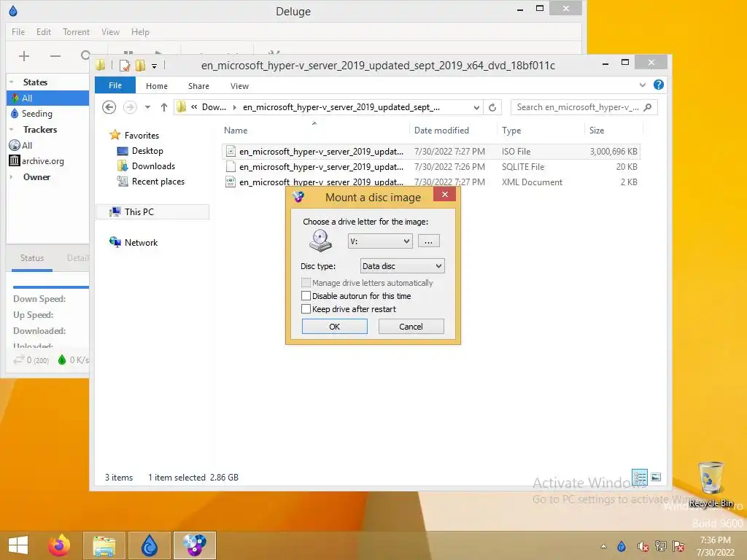Open the Share tab in Explorer ribbon
The image size is (747, 560).
[198, 86]
